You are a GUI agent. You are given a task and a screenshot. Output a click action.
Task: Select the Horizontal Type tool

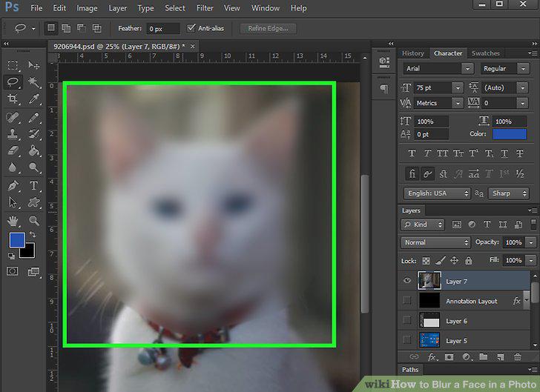tap(34, 185)
